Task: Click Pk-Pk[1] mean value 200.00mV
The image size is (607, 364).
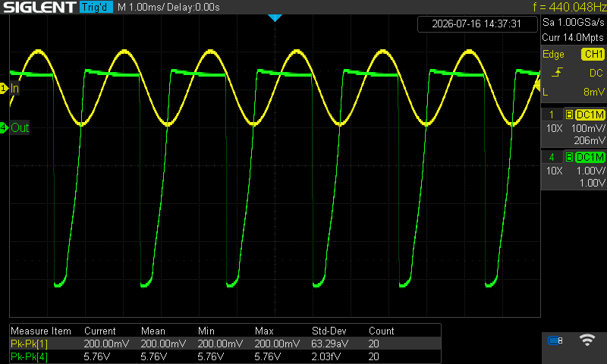Action: click(x=163, y=344)
